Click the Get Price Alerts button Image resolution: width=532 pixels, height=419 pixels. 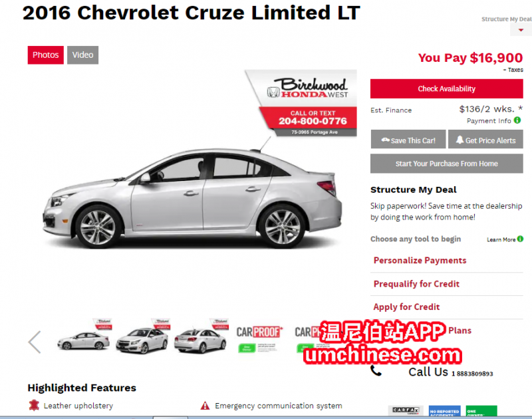[x=485, y=139]
